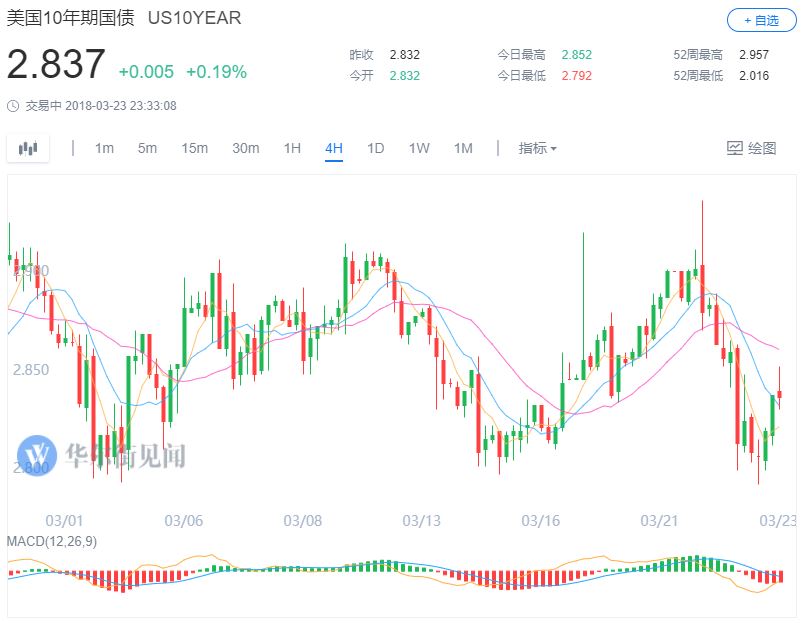Click the 2.850 price axis label

pos(31,370)
